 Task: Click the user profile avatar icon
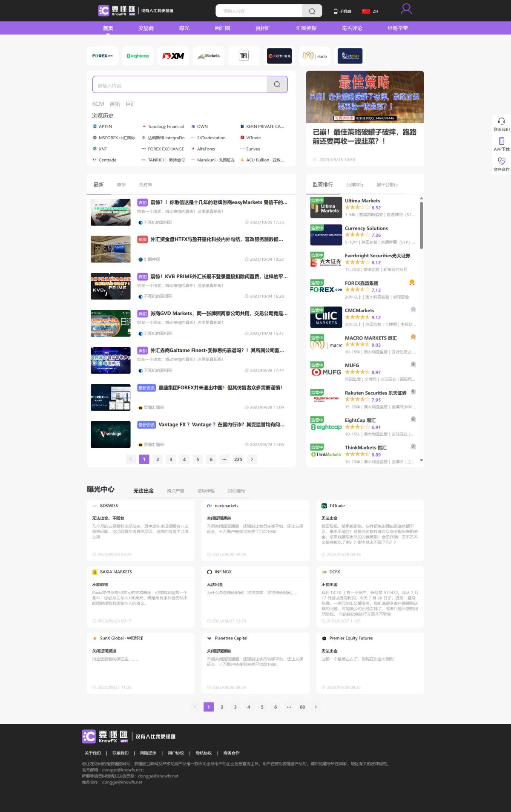(406, 9)
